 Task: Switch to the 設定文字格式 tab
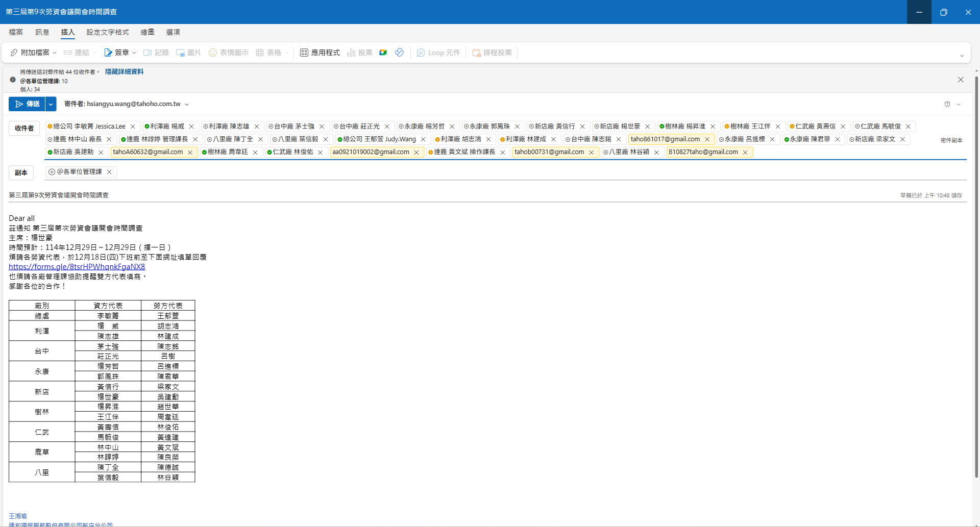107,32
